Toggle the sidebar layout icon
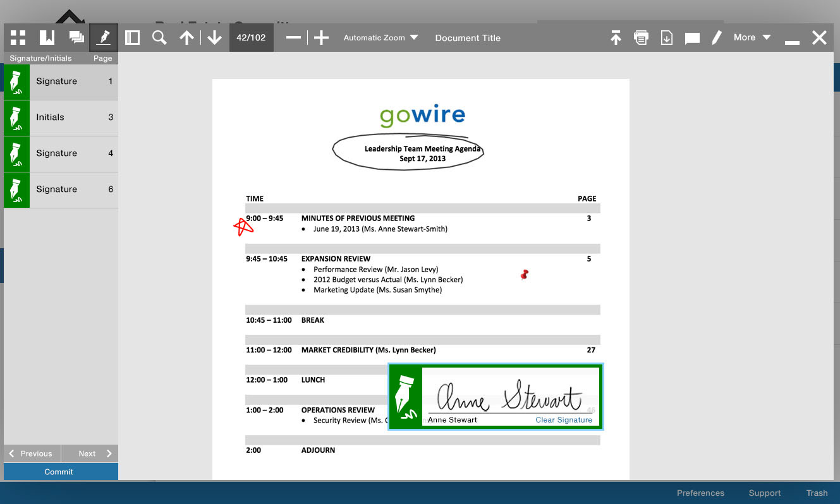The height and width of the screenshot is (504, 840). coord(132,38)
